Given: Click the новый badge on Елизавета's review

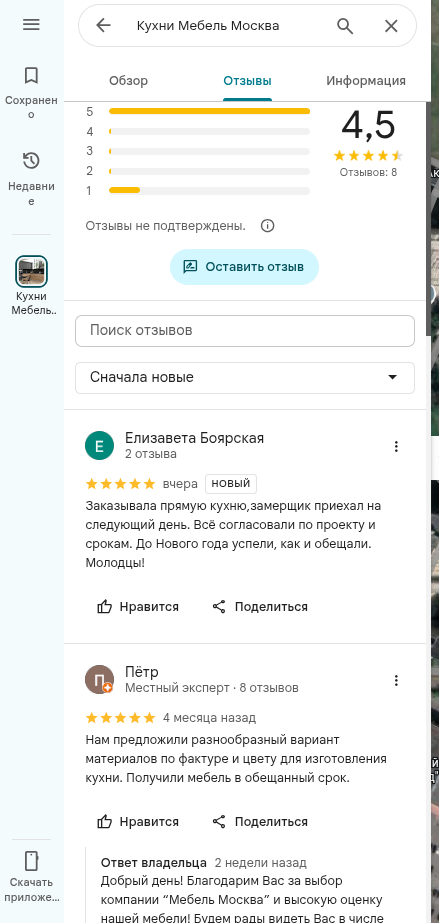Looking at the screenshot, I should 231,484.
